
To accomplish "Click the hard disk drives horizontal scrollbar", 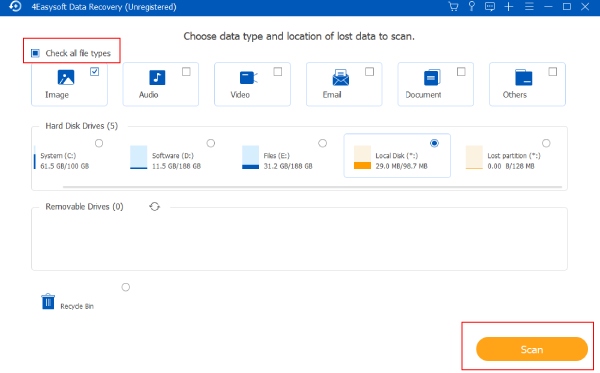I will pos(312,187).
